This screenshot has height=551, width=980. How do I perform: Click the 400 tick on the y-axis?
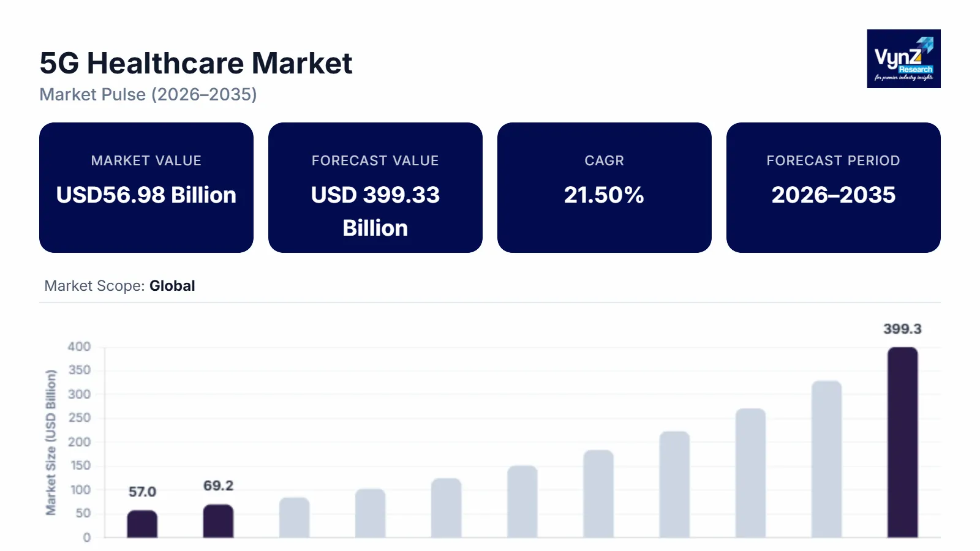(x=79, y=347)
